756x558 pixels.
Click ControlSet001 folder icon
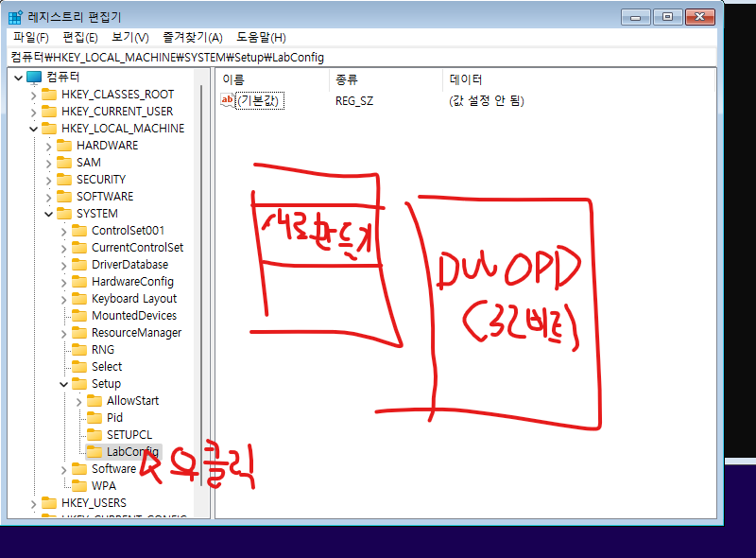tap(79, 230)
